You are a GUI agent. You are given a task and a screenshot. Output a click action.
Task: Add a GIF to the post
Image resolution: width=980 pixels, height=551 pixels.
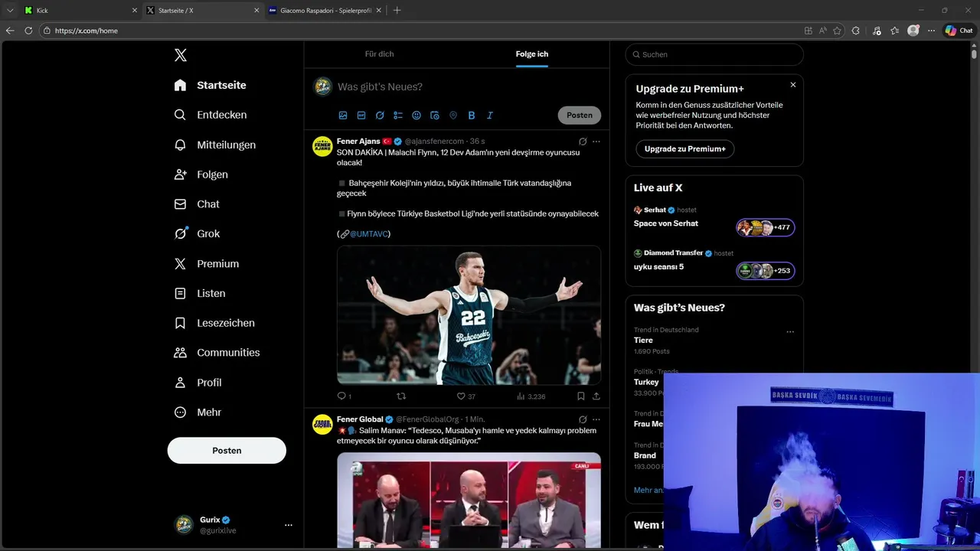click(361, 116)
